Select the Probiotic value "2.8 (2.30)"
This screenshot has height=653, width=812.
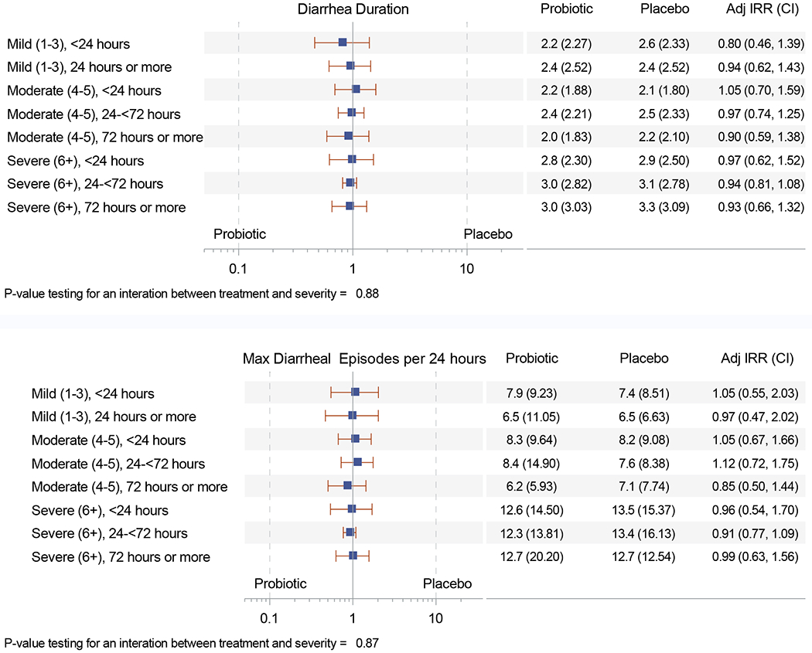pyautogui.click(x=571, y=161)
